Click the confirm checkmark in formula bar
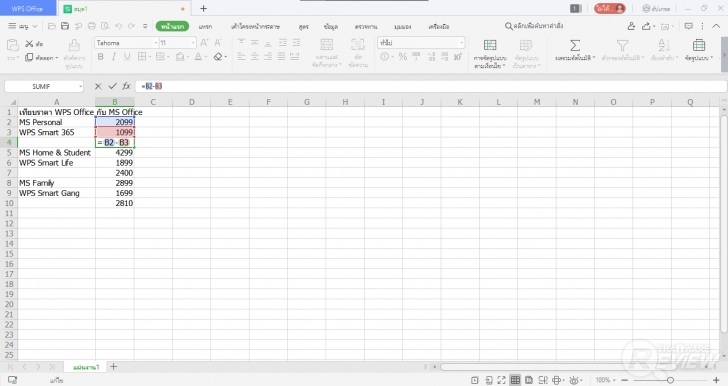The height and width of the screenshot is (386, 728). pyautogui.click(x=112, y=86)
